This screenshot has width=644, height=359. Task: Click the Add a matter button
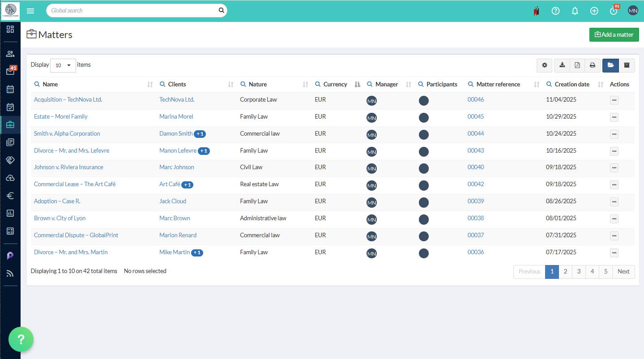pos(614,34)
